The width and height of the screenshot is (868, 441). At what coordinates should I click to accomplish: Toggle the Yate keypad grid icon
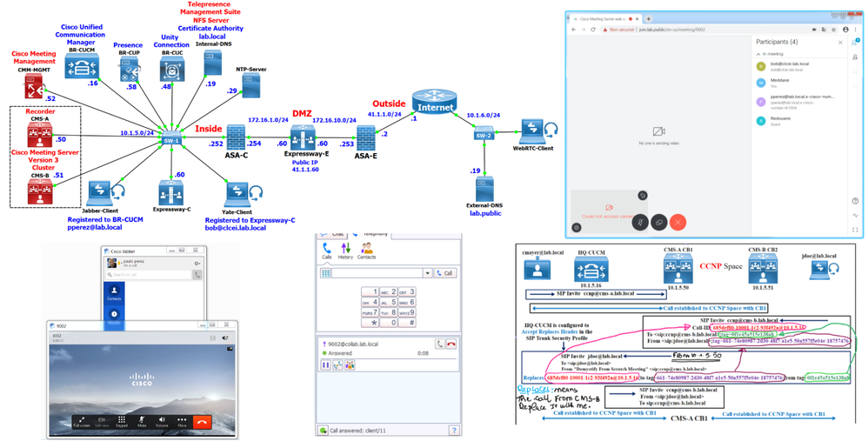pyautogui.click(x=325, y=273)
